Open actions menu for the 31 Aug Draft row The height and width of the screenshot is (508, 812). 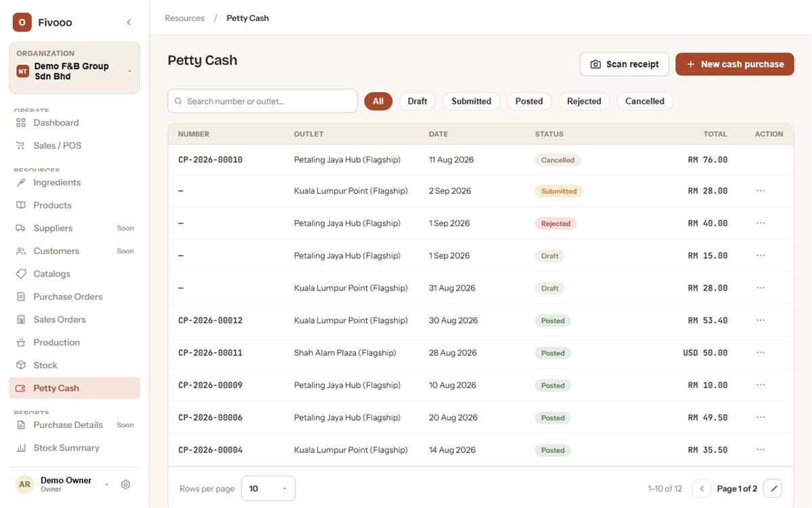coord(761,288)
